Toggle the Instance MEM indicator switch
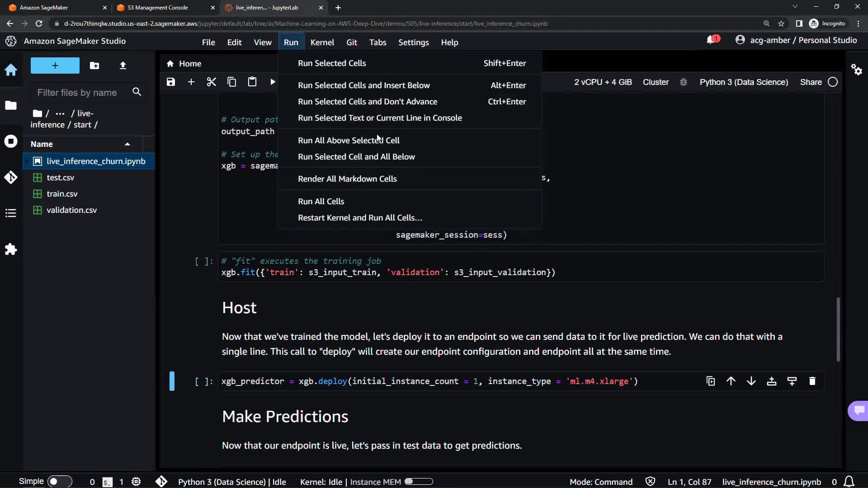Image resolution: width=868 pixels, height=488 pixels. point(419,482)
